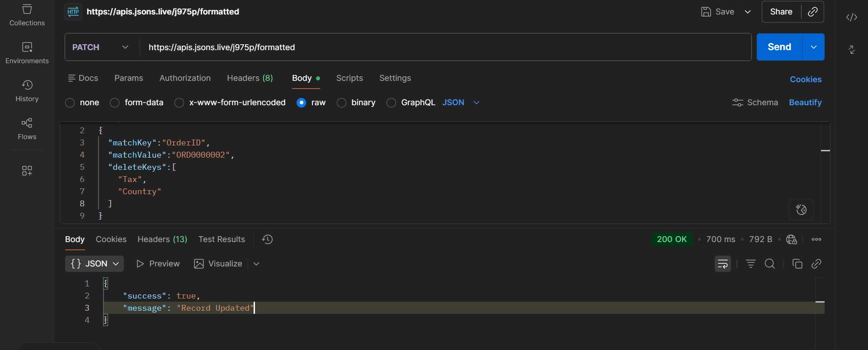Screen dimensions: 868x350
Task: Beautify the JSON body
Action: pos(805,103)
